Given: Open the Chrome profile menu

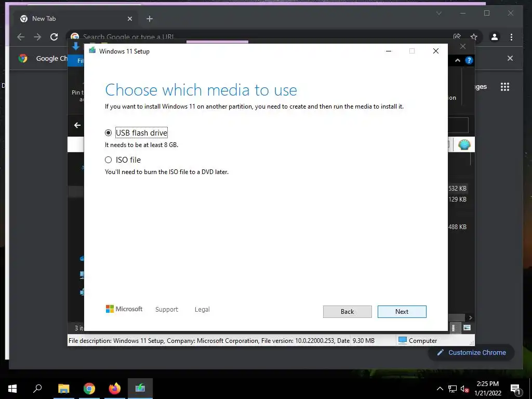Looking at the screenshot, I should [495, 37].
